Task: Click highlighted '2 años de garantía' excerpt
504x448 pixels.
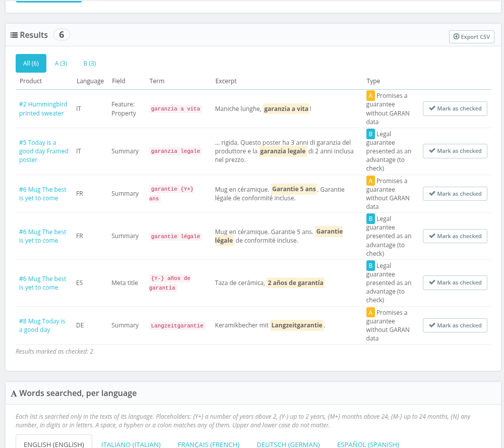Action: (x=295, y=283)
